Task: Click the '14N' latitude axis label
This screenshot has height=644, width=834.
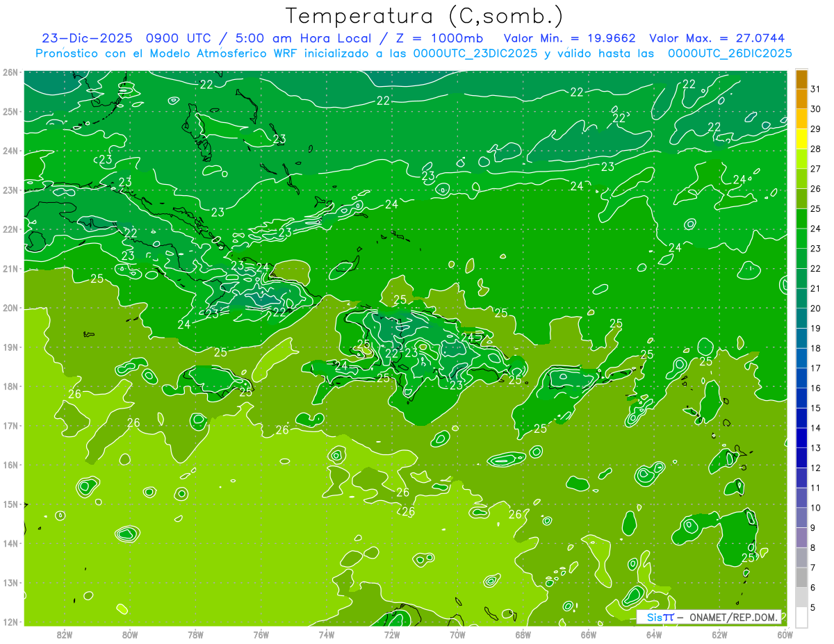Action: [10, 543]
